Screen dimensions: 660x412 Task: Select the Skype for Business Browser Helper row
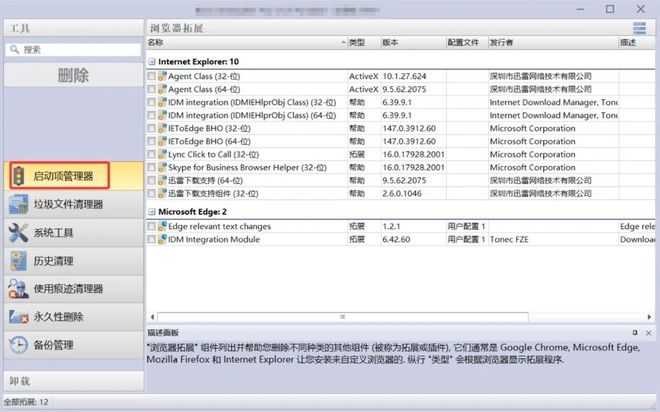coord(401,167)
